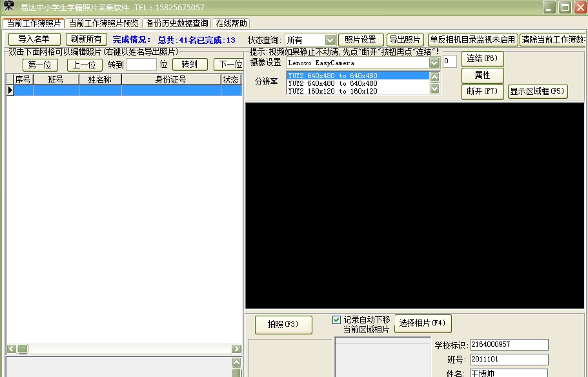The image size is (588, 377).
Task: 启用"单反相机目录监视"功能
Action: click(472, 39)
